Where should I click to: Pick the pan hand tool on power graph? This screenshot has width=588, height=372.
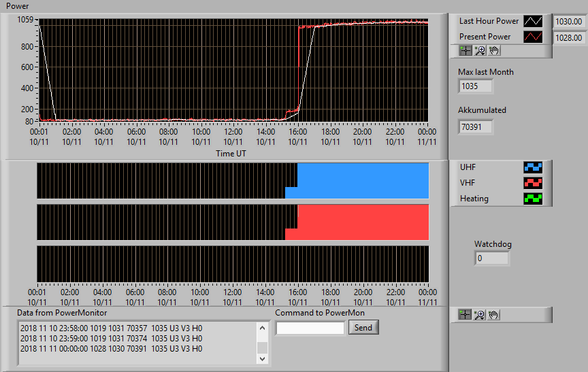(x=494, y=50)
